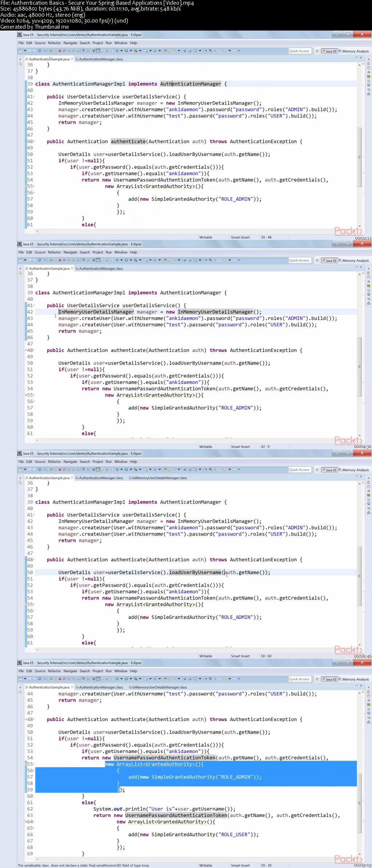Click Resume icon in the 00:09:03 frame toolbar
The height and width of the screenshot is (868, 372).
(x=51, y=679)
